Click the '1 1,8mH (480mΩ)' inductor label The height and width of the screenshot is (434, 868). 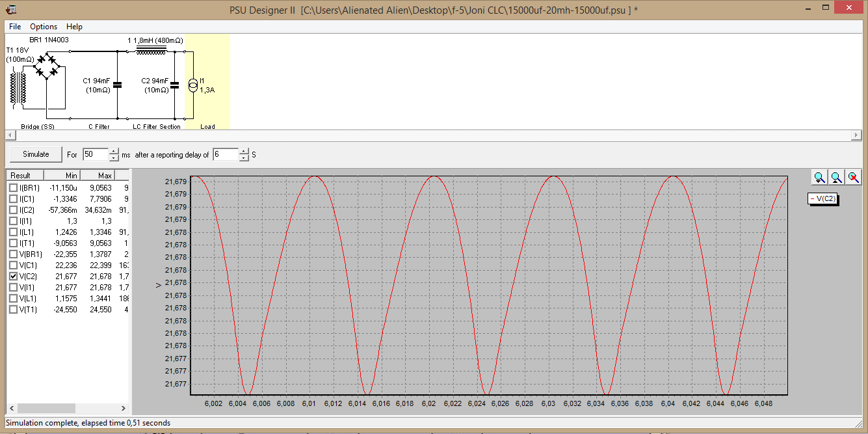(x=155, y=40)
